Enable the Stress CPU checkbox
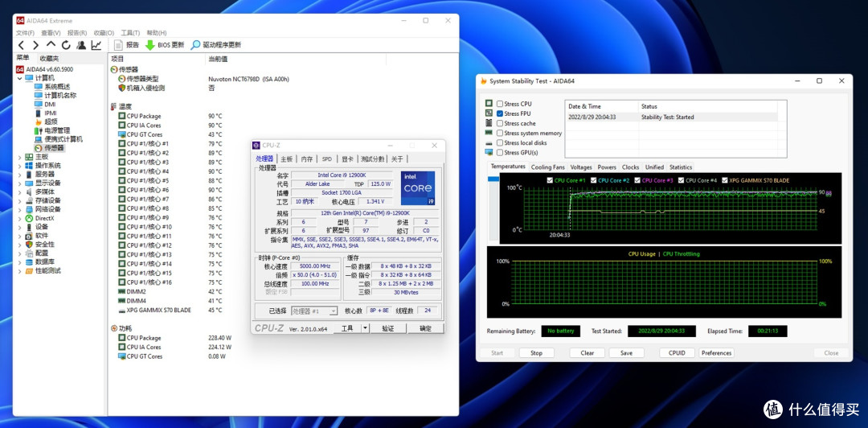This screenshot has width=868, height=428. pos(500,104)
